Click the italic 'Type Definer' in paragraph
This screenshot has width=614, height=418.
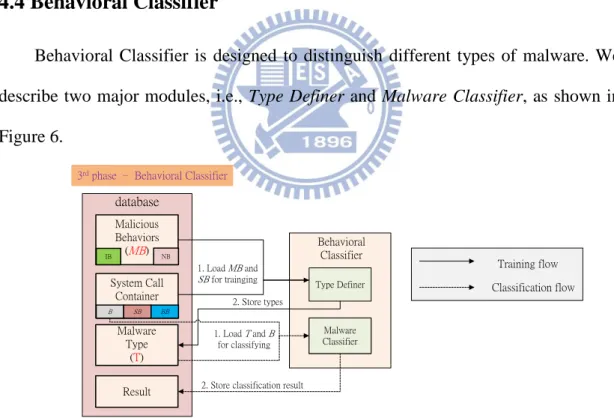(x=296, y=96)
